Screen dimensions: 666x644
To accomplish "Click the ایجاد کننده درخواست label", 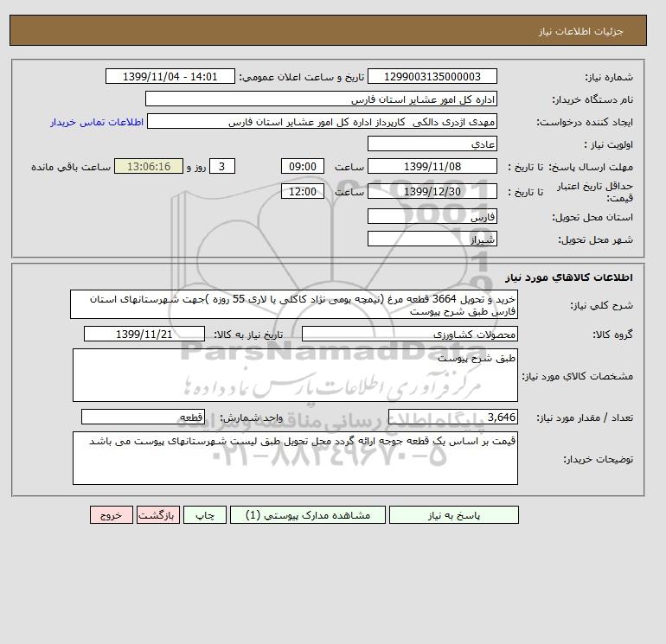I will coord(585,122).
